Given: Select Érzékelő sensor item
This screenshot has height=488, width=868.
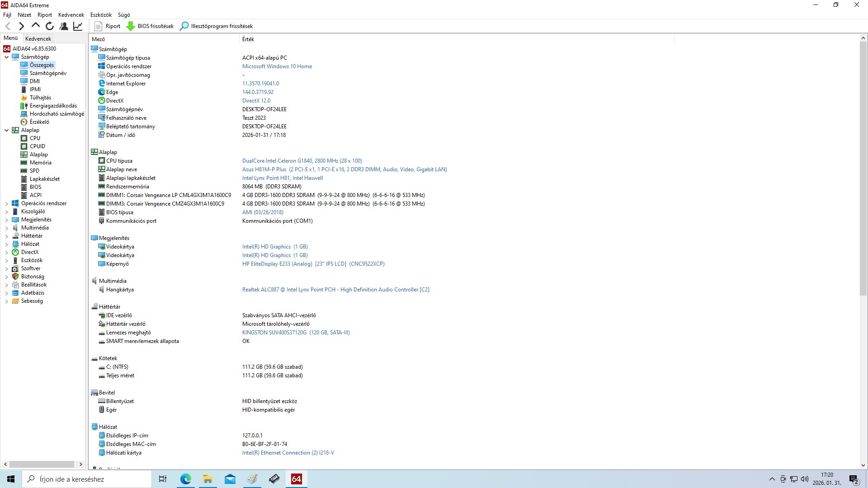Looking at the screenshot, I should [39, 122].
